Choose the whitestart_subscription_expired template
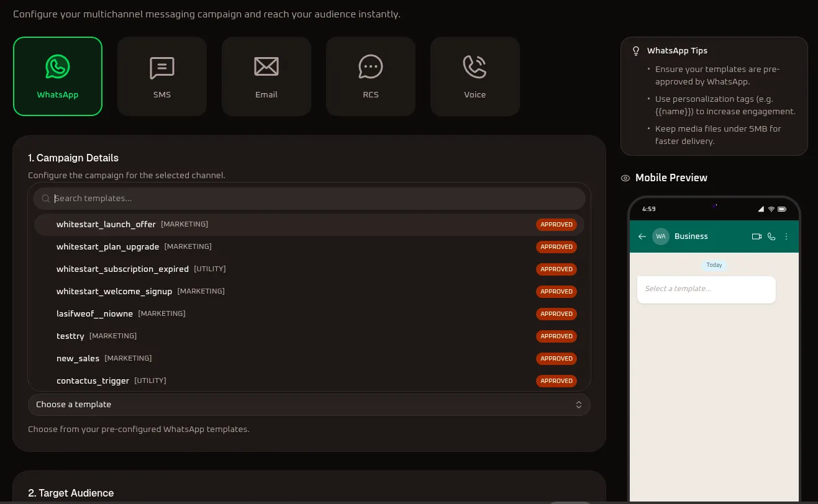This screenshot has height=504, width=818. click(309, 269)
